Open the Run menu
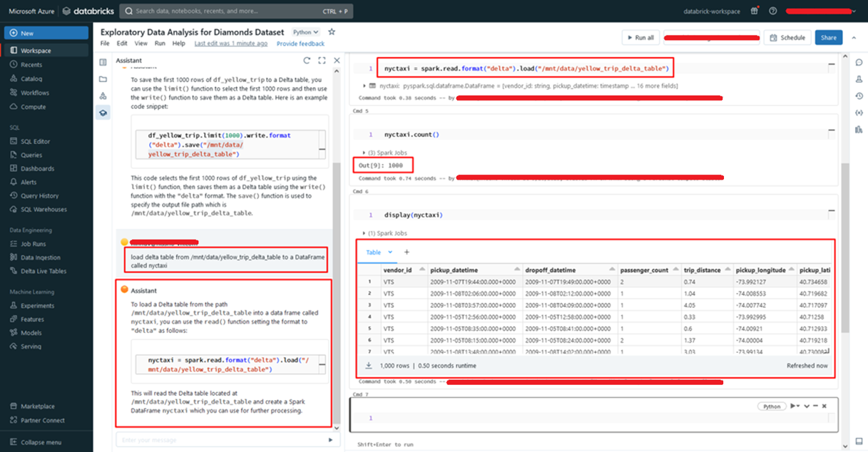The width and height of the screenshot is (868, 452). pyautogui.click(x=160, y=43)
